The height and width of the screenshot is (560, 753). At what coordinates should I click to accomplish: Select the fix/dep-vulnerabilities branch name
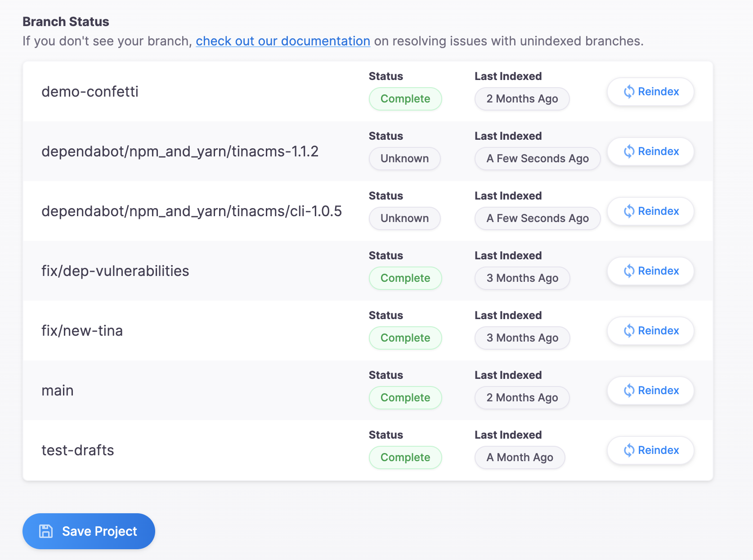click(115, 271)
